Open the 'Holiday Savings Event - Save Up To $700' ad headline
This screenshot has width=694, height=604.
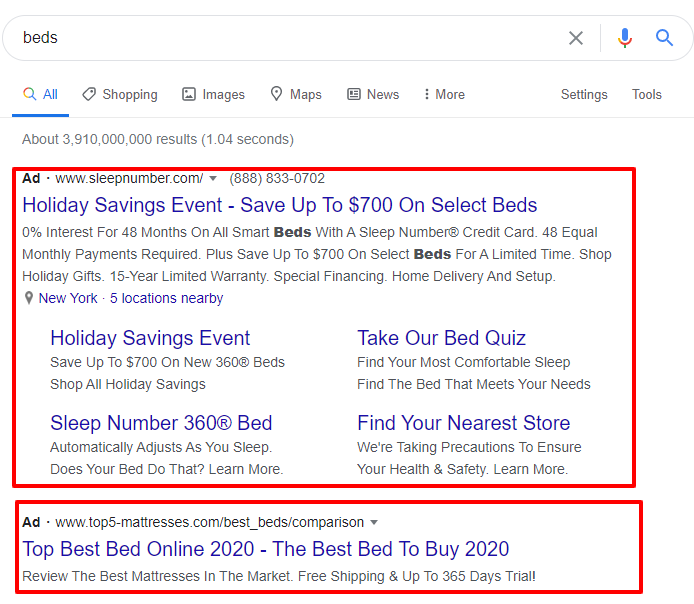[280, 205]
